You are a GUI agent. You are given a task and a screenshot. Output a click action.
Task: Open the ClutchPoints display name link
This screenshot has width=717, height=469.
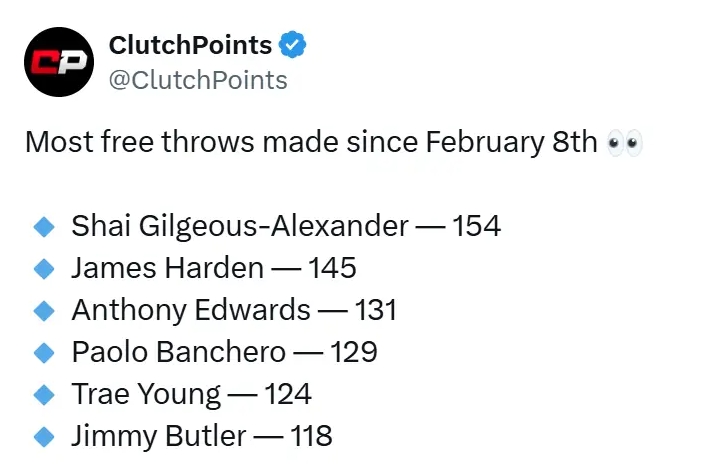point(190,45)
